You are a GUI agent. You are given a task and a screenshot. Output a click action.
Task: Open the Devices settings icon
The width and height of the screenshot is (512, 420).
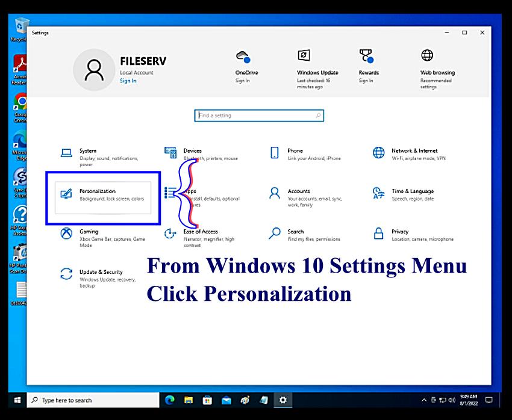point(170,152)
